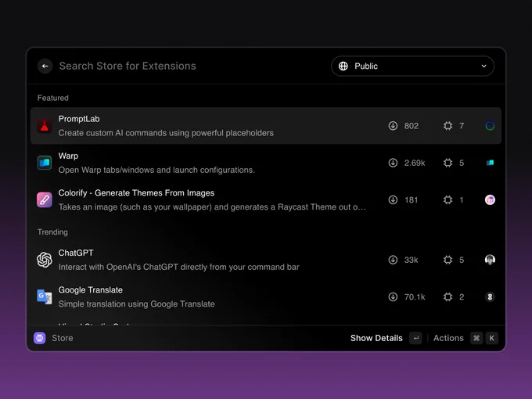
Task: Select the Google Translate icon
Action: click(x=45, y=297)
